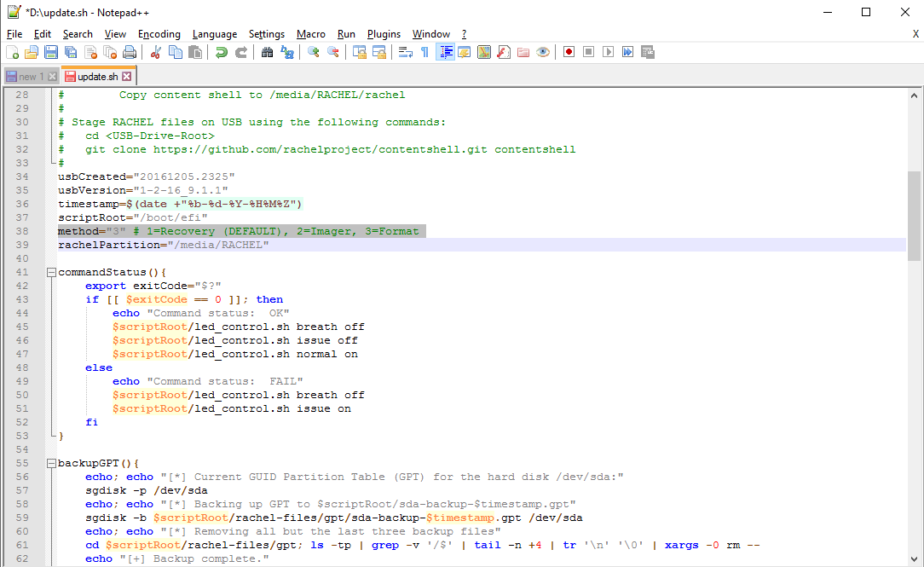The height and width of the screenshot is (567, 924).
Task: Click the vertical scrollbar up arrow
Action: tap(914, 95)
